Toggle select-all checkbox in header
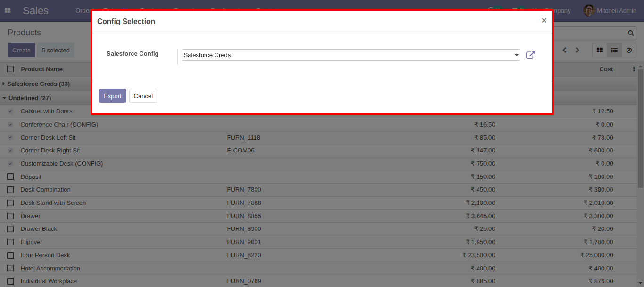This screenshot has width=644, height=287. [x=10, y=69]
